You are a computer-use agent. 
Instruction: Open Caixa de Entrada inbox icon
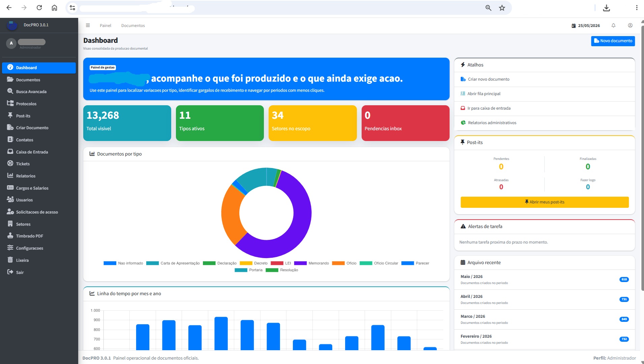pyautogui.click(x=10, y=151)
